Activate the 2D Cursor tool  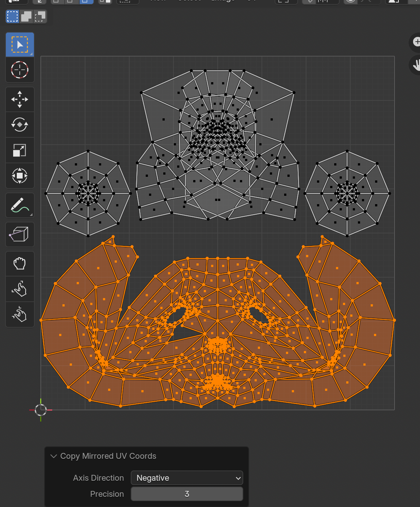click(20, 70)
